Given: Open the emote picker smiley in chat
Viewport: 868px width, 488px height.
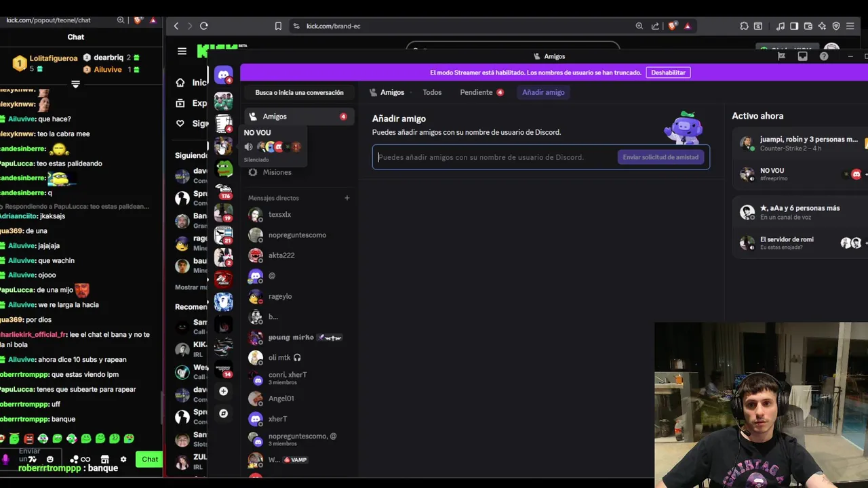Looking at the screenshot, I should 50,459.
